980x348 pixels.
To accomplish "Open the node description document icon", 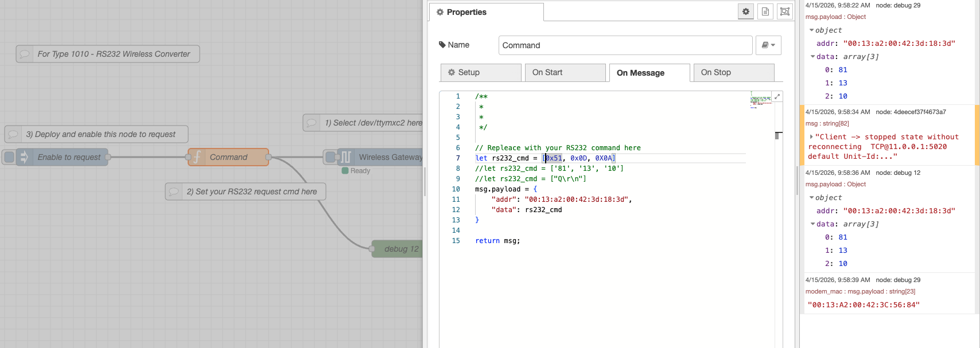I will point(765,11).
